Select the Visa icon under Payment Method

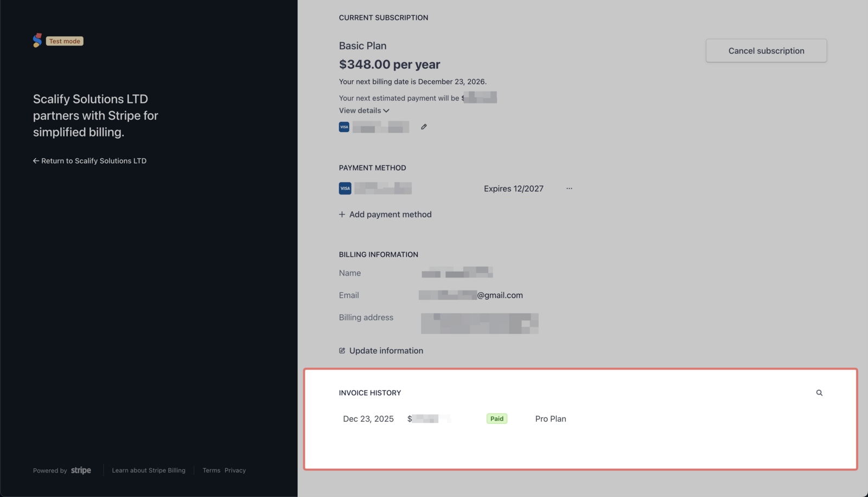[345, 188]
